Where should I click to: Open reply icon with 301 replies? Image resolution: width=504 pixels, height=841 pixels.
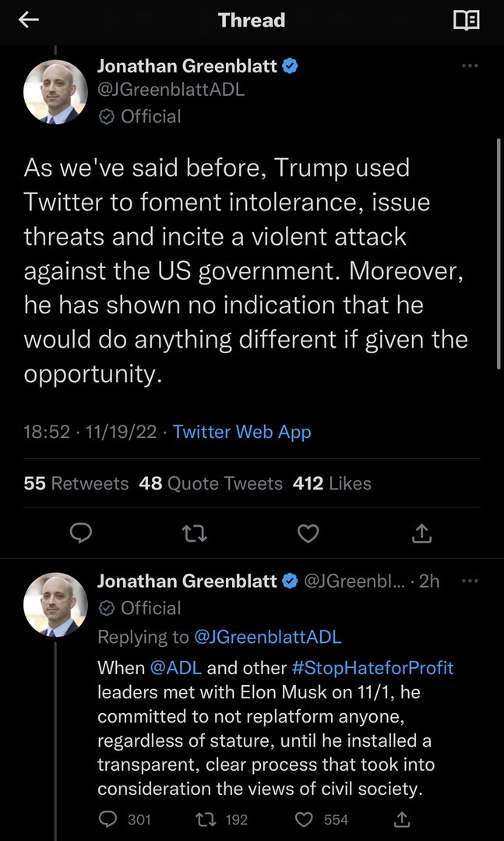(x=108, y=819)
